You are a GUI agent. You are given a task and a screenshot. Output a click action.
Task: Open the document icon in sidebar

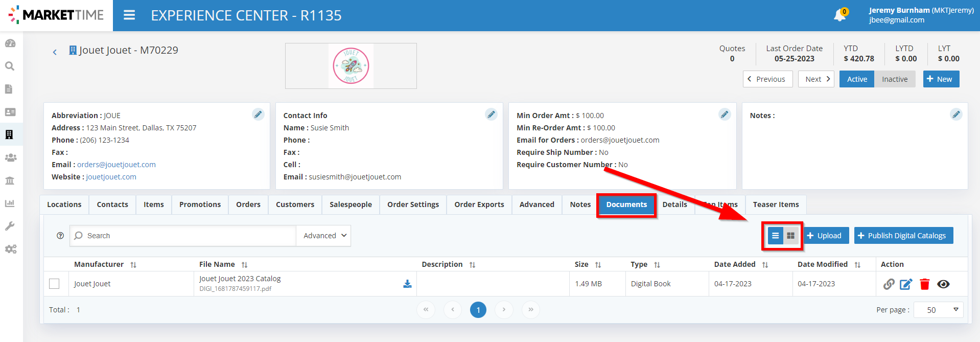(x=9, y=89)
